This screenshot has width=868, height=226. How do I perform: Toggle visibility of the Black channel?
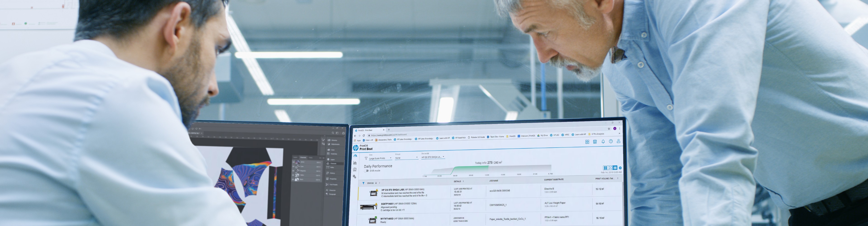[x=293, y=179]
